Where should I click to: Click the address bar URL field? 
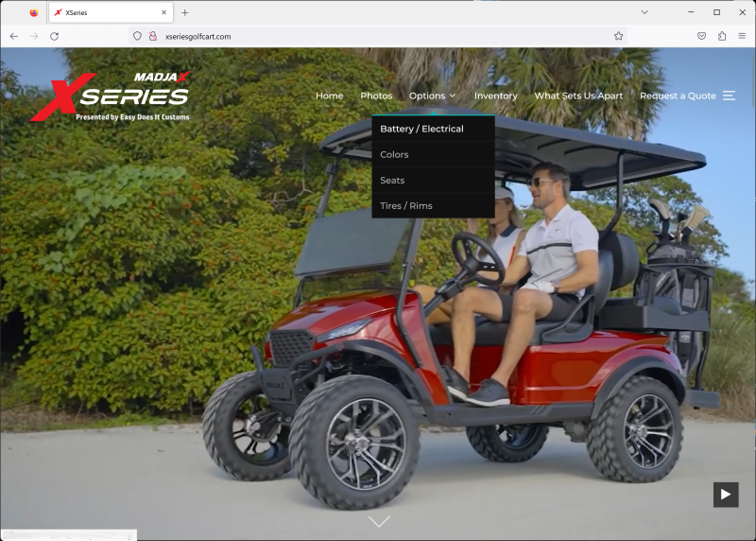378,36
